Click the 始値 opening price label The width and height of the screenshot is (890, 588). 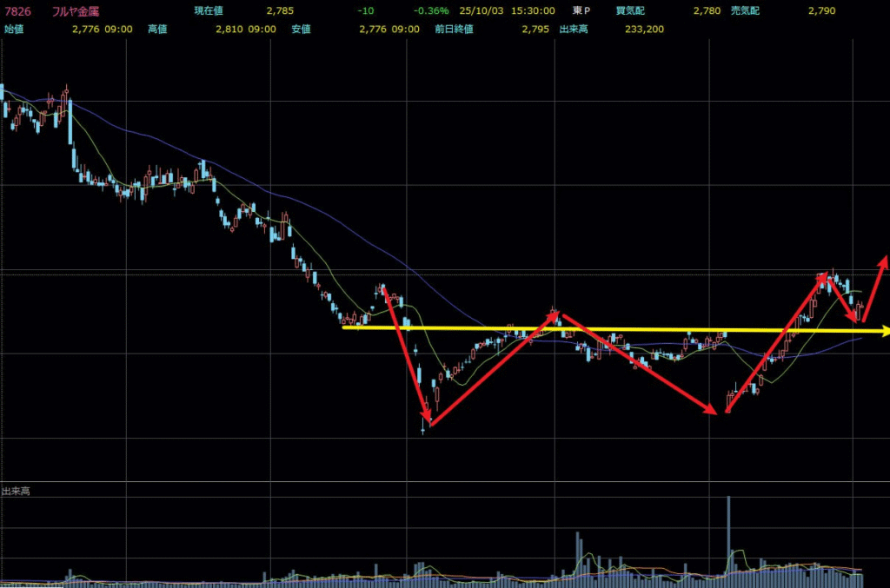coord(14,29)
